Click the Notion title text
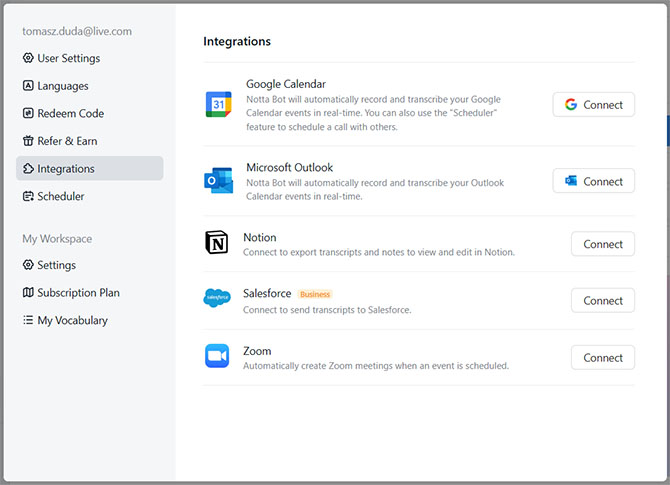This screenshot has height=485, width=670. click(260, 237)
